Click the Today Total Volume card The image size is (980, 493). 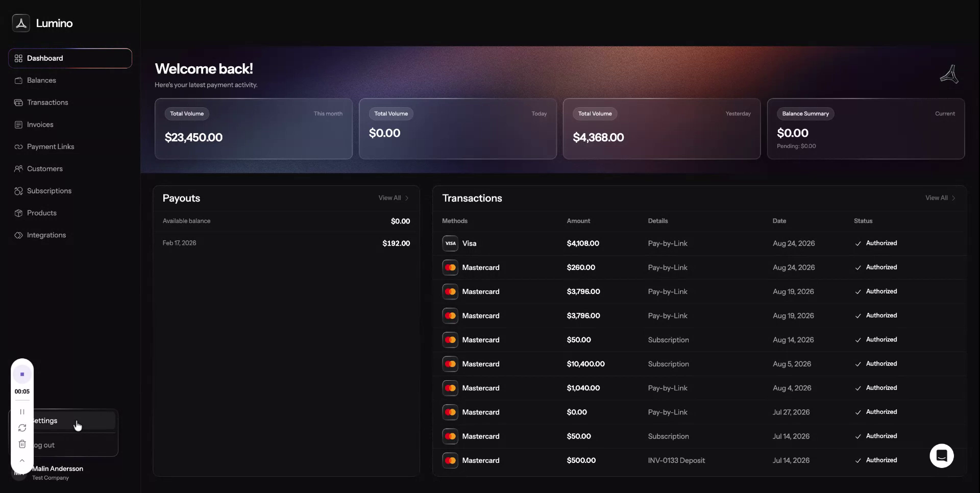tap(458, 129)
